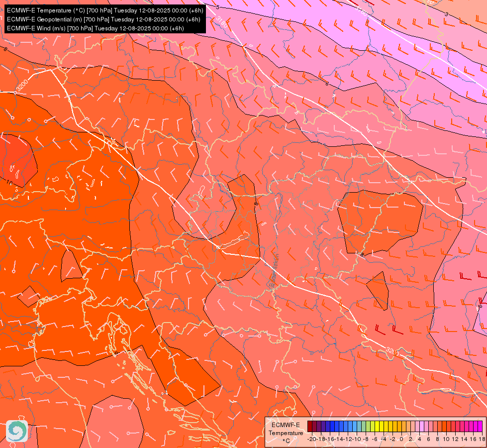The image size is (487, 448).
Task: Click the '14' tick label on the legend
Action: coord(464,439)
